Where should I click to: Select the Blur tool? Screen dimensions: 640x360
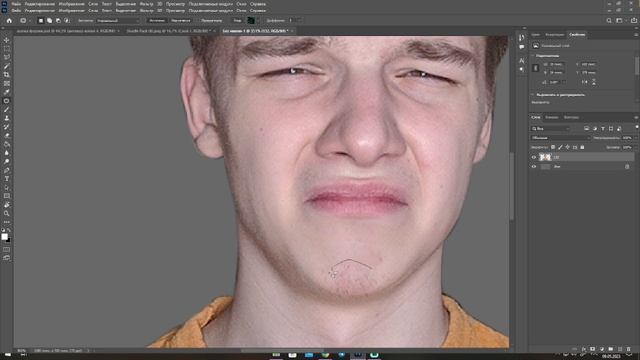[x=7, y=153]
